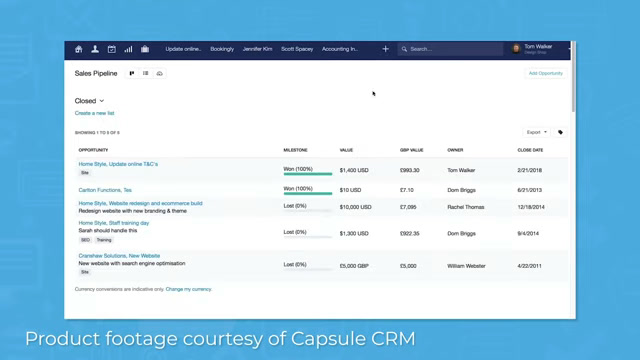Click the Create a new list link
The height and width of the screenshot is (360, 640).
[94, 113]
